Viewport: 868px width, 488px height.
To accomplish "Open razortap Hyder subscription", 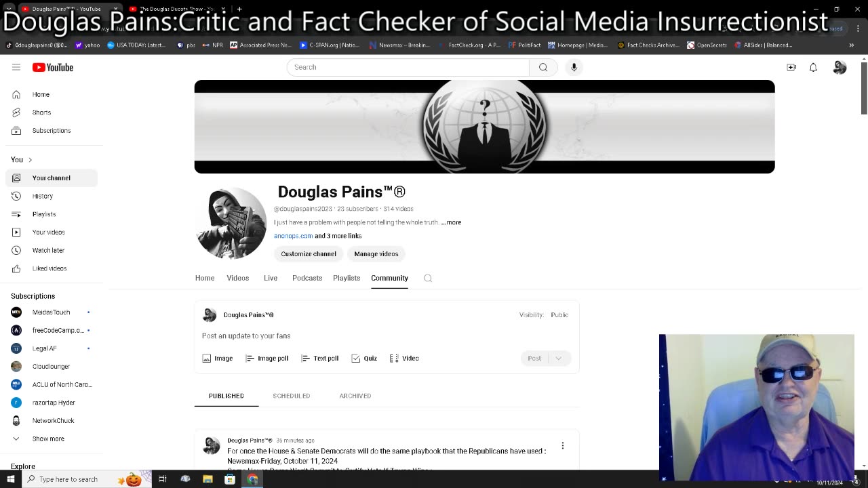I will coord(52,403).
